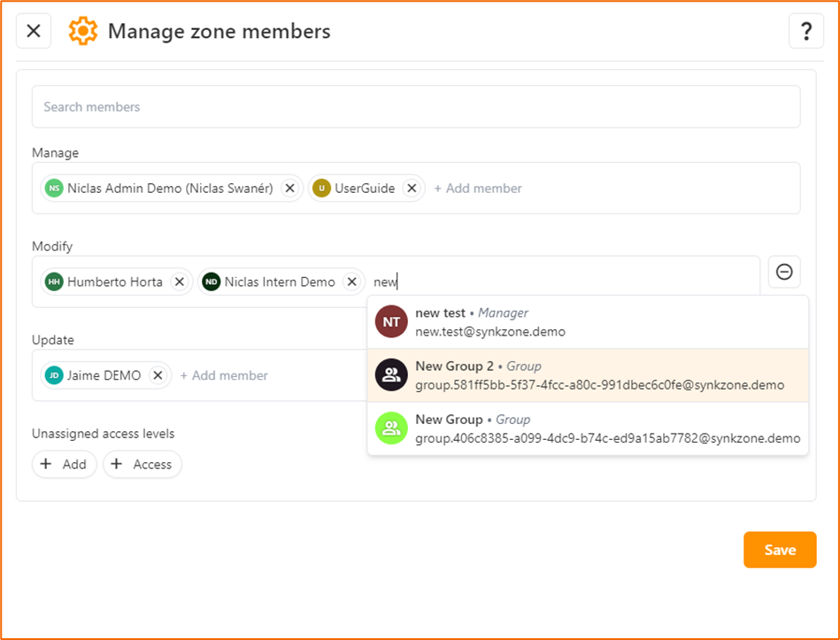Click the green New Group group avatar icon
This screenshot has width=840, height=640.
(x=391, y=428)
